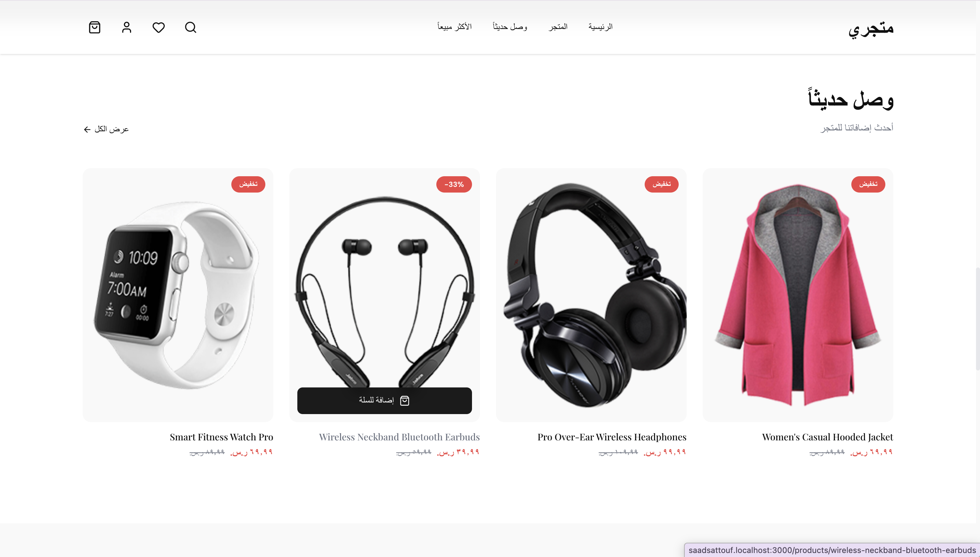The image size is (980, 557).
Task: Open Pro Over-Ear Headphones product image
Action: (591, 295)
